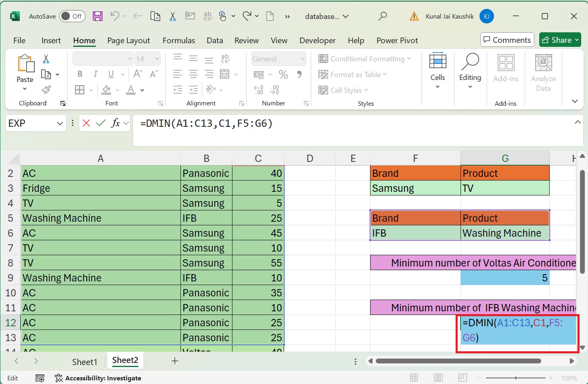This screenshot has width=588, height=384.
Task: Toggle Bold formatting
Action: pos(80,74)
